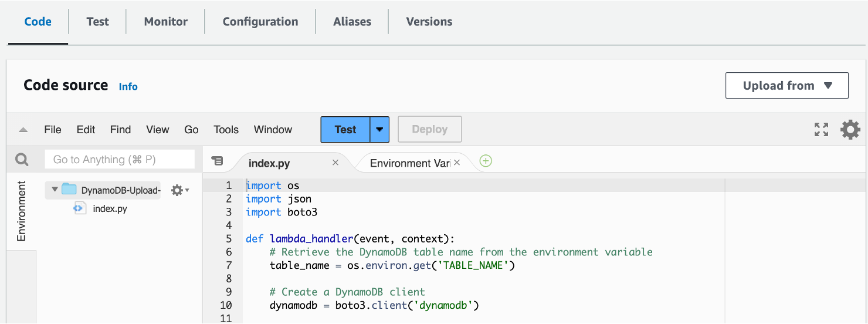Switch to the Monitor tab
The height and width of the screenshot is (324, 868).
[x=165, y=22]
